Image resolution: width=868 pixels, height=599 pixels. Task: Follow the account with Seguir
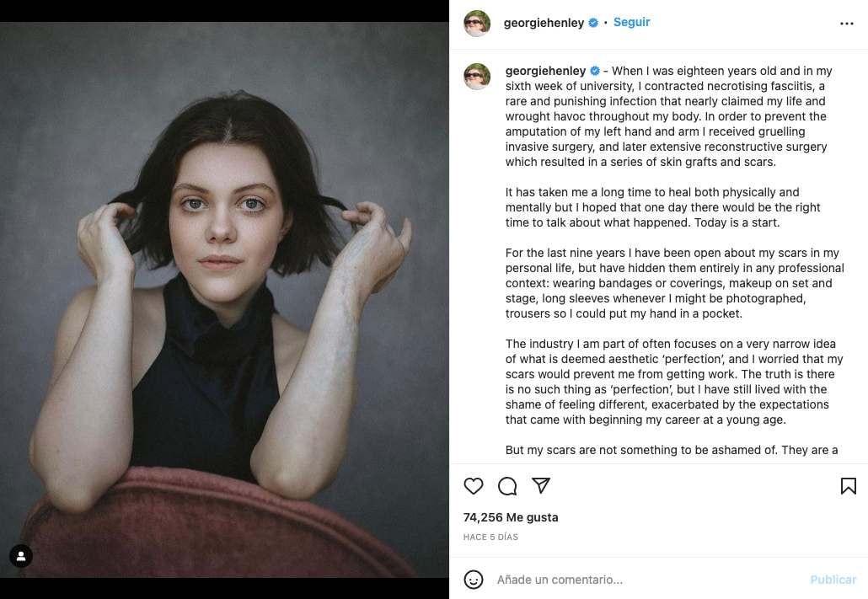pos(631,23)
